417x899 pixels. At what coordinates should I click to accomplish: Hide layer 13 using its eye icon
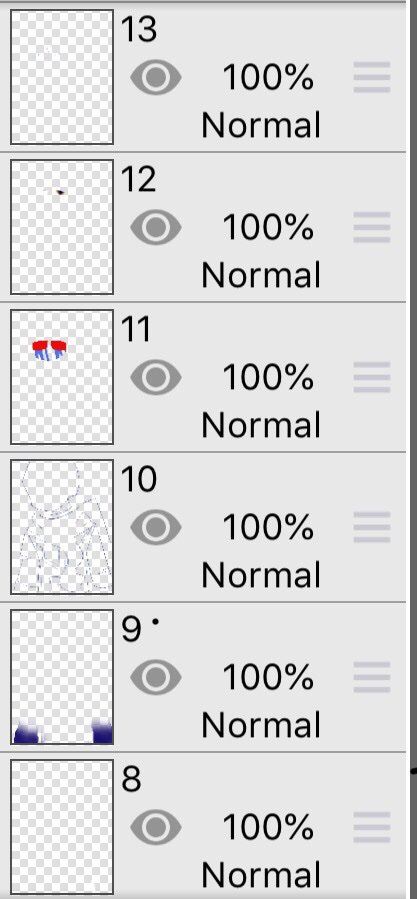(x=156, y=77)
